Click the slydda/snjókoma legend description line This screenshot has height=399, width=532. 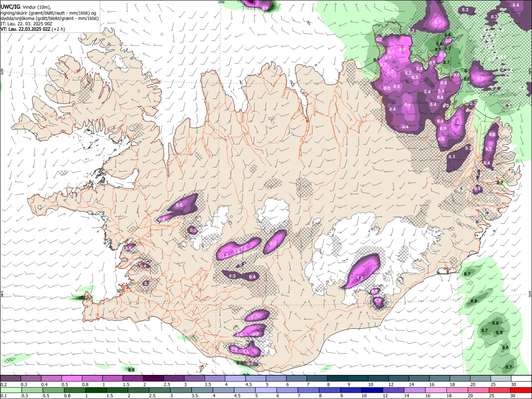point(49,18)
